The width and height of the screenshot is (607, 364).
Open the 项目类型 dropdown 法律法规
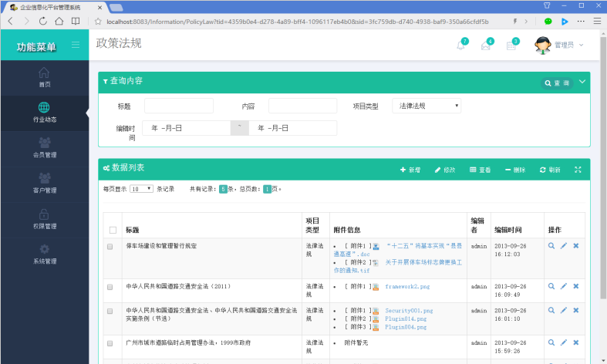click(x=427, y=106)
